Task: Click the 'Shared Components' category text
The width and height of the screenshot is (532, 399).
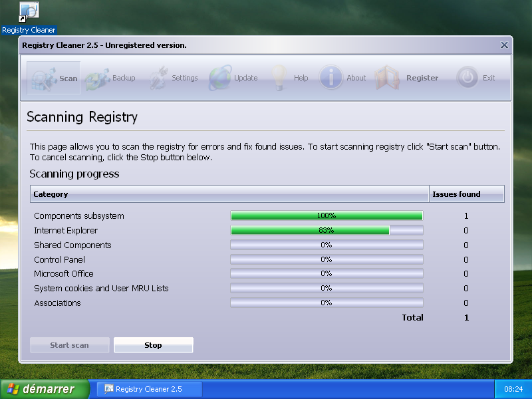Action: click(x=72, y=245)
